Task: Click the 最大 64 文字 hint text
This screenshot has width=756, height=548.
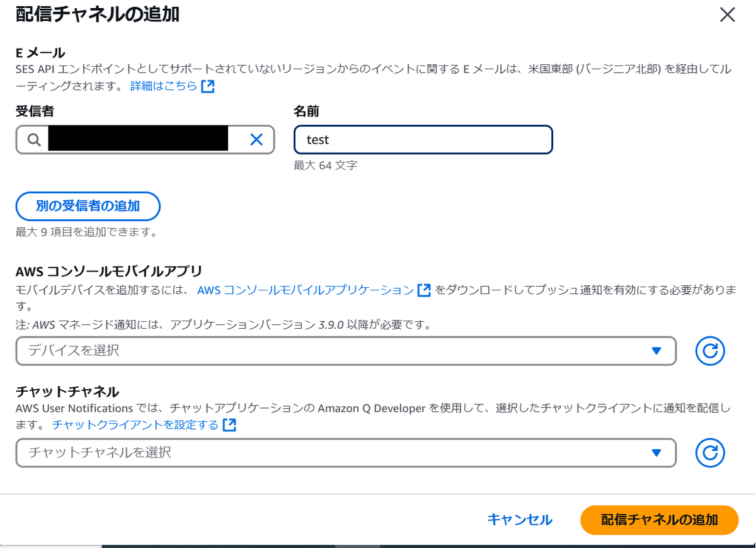Action: (x=326, y=166)
